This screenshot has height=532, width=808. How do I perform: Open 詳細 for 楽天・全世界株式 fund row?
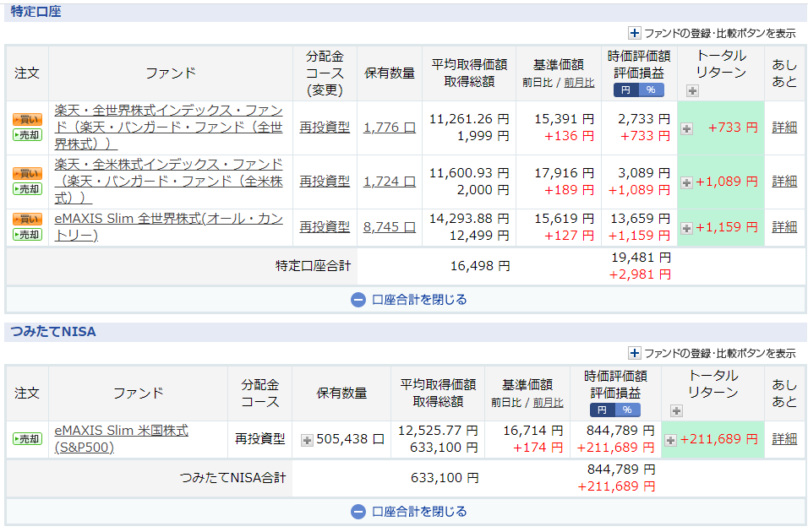click(x=784, y=128)
